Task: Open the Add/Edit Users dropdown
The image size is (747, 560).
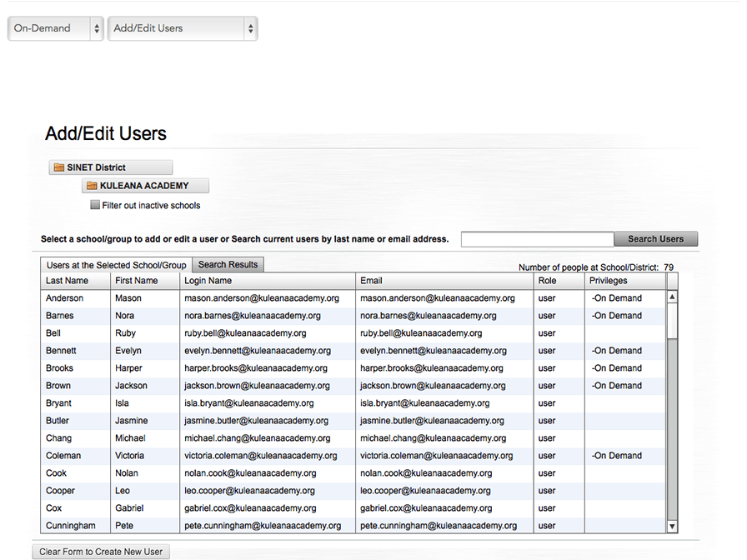Action: 183,28
